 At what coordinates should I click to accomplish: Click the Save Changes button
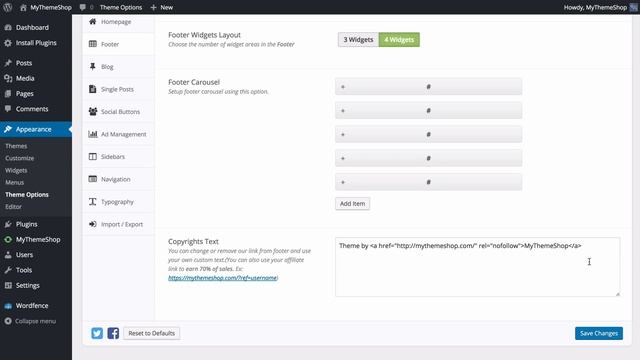[599, 333]
